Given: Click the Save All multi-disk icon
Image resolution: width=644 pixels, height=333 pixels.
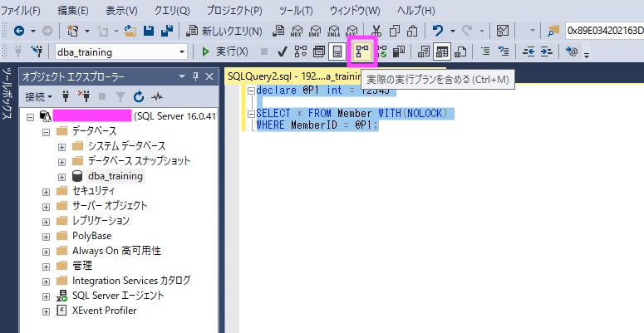Looking at the screenshot, I should tap(167, 31).
